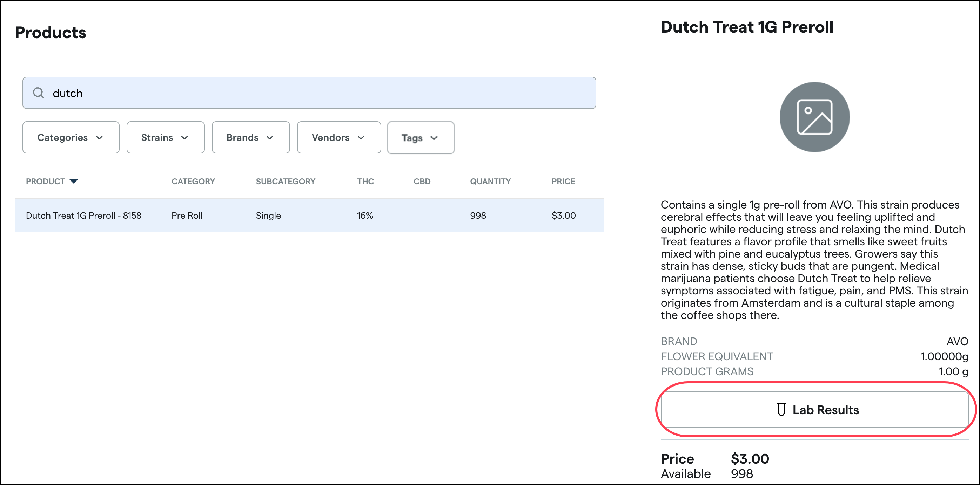Sort products by the PRICE column header
This screenshot has height=485, width=980.
click(x=563, y=181)
